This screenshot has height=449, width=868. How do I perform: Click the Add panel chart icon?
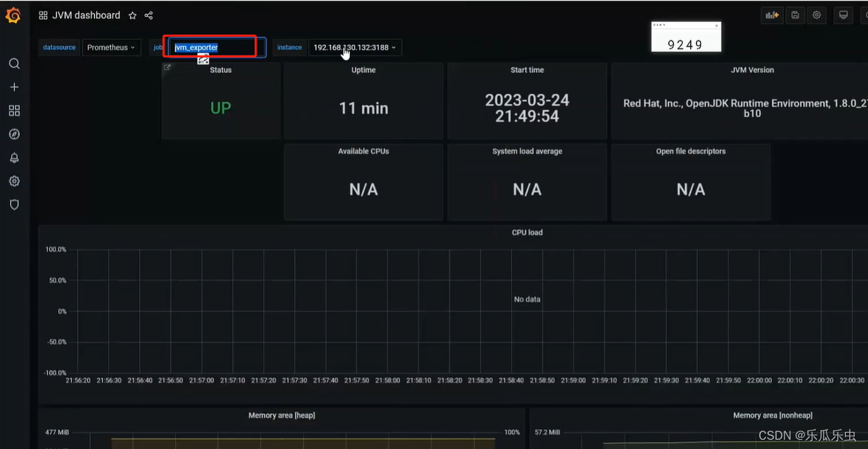point(772,15)
